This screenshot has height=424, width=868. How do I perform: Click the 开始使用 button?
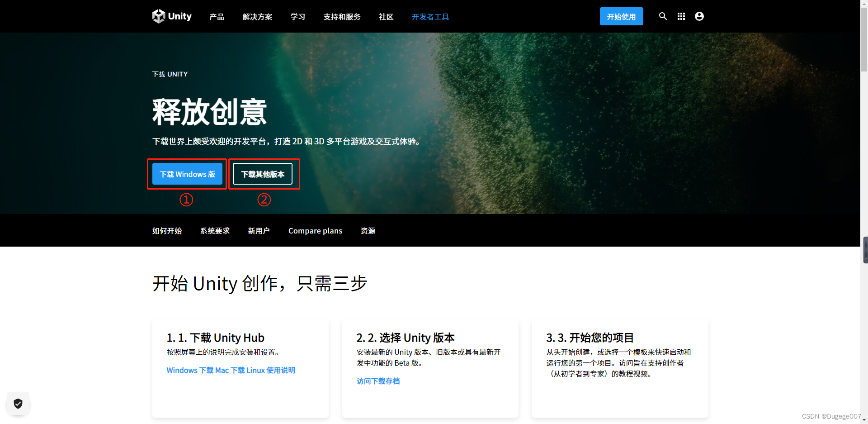click(622, 16)
